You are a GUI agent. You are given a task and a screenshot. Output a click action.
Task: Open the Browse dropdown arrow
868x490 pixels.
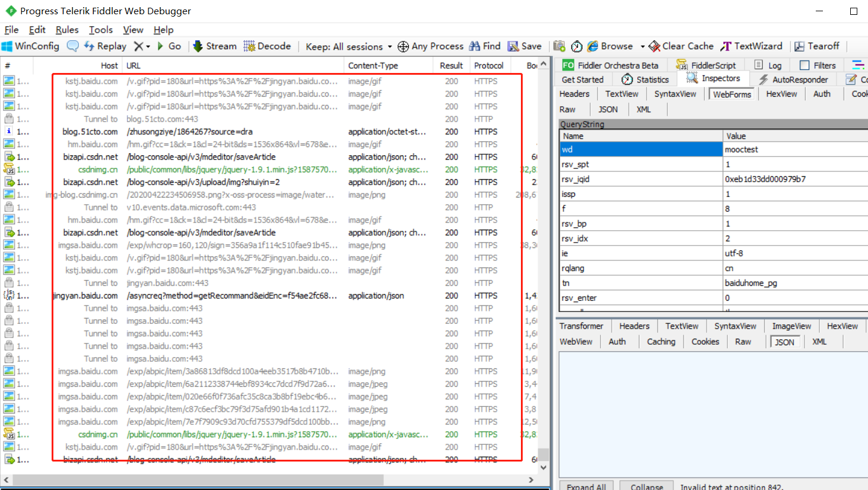coord(642,46)
